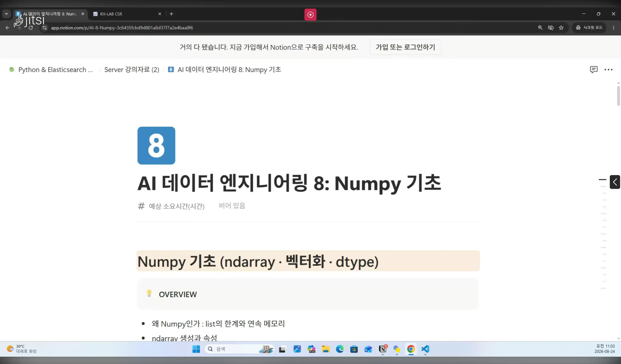Open the blue-yellow circles app on taskbar
This screenshot has width=621, height=364.
(397, 349)
